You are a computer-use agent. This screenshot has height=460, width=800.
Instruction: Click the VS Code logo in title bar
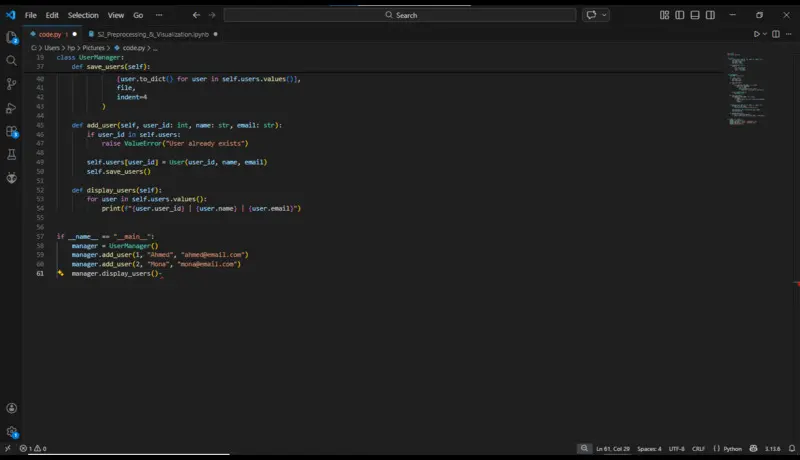coord(11,15)
